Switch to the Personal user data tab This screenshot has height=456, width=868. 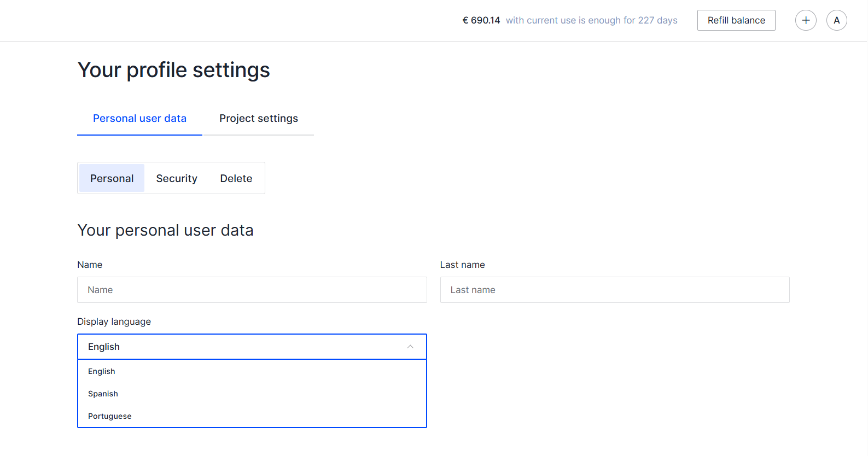click(139, 119)
